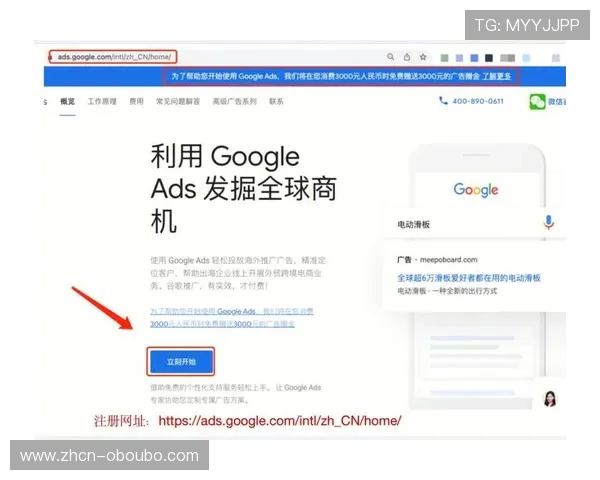Bookmark the page with the star icon
The image size is (600, 480).
(423, 57)
